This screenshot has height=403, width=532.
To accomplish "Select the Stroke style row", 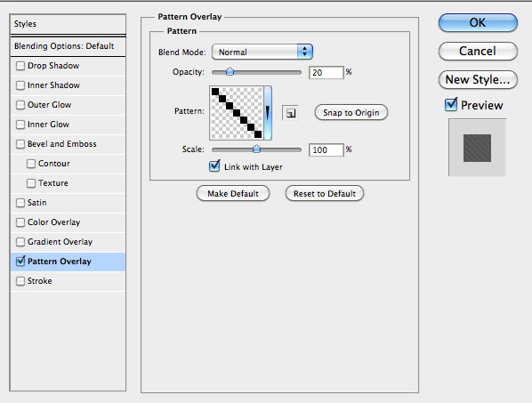I will (68, 281).
